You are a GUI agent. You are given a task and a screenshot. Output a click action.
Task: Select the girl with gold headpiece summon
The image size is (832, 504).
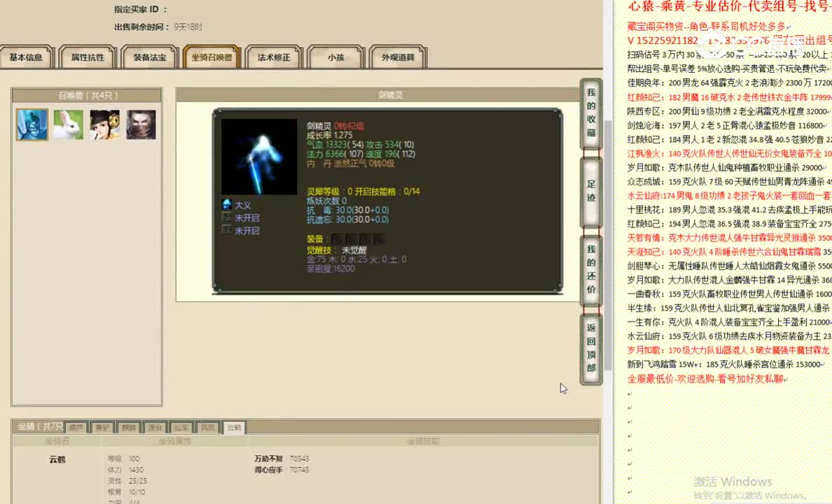(104, 125)
